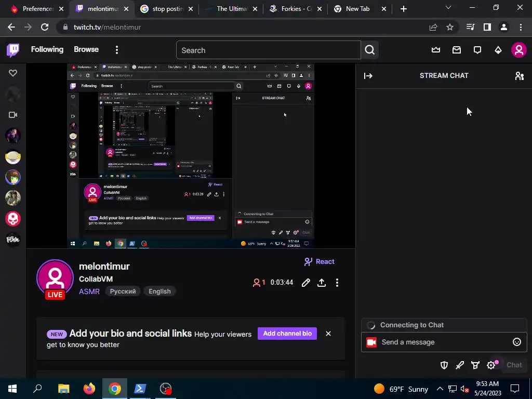The width and height of the screenshot is (532, 399).
Task: Switch to the stop posting Google tab
Action: (167, 9)
